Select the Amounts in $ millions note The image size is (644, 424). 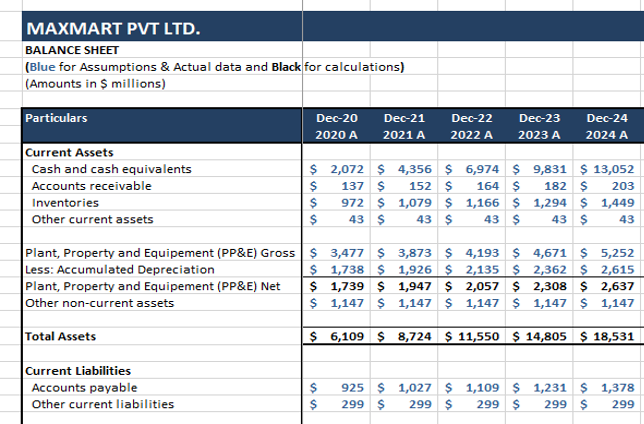click(x=95, y=84)
